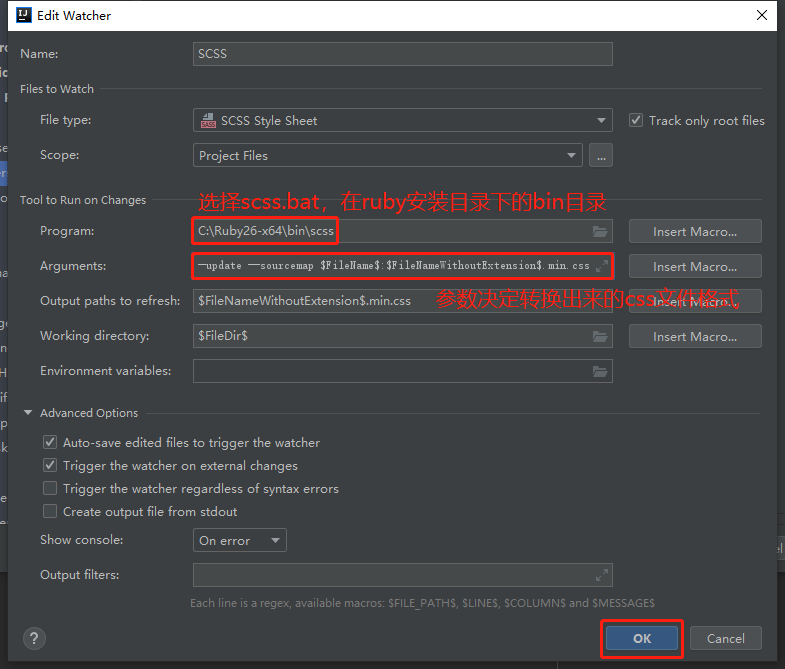The height and width of the screenshot is (669, 785).
Task: Open the File type dropdown
Action: (403, 120)
